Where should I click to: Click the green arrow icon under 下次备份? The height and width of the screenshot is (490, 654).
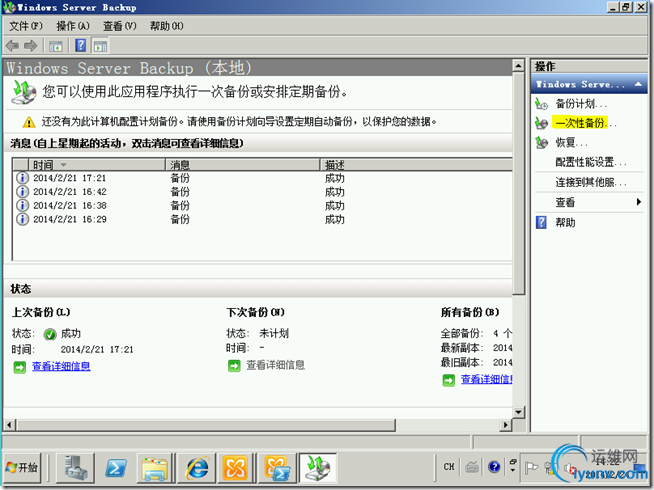coord(234,366)
